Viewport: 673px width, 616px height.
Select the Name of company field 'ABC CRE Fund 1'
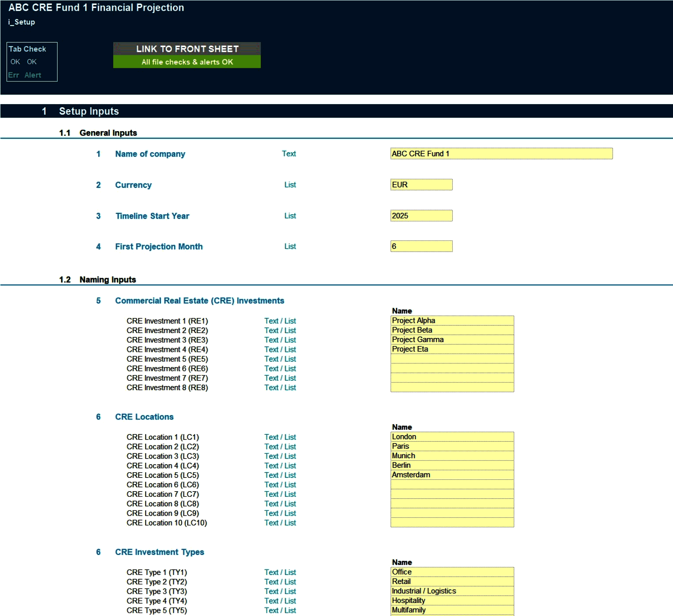(501, 154)
